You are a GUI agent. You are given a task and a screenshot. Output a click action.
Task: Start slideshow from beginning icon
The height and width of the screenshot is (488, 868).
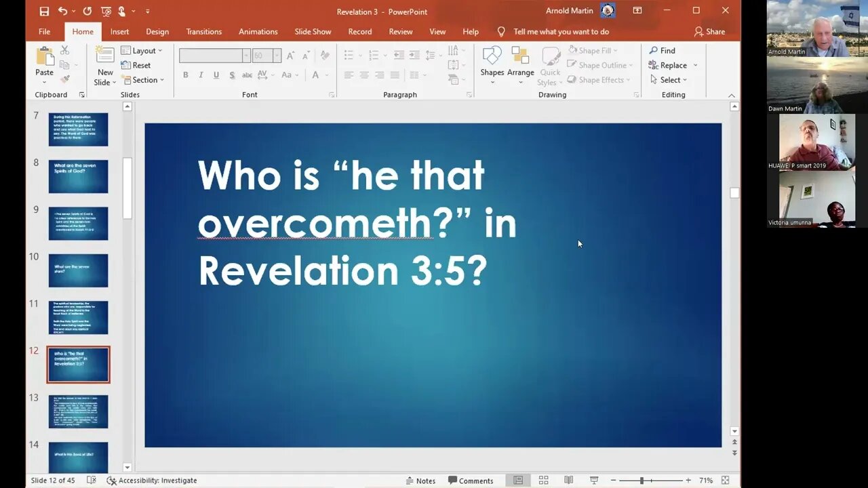point(106,11)
